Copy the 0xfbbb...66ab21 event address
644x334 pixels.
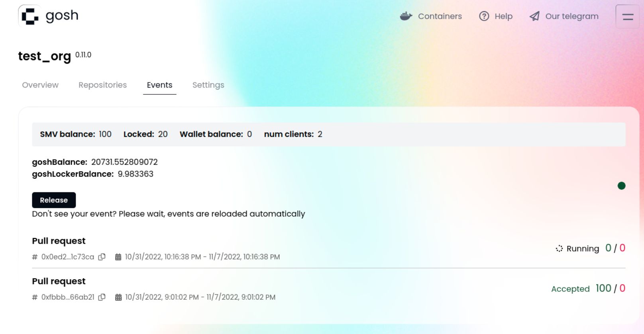coord(102,297)
